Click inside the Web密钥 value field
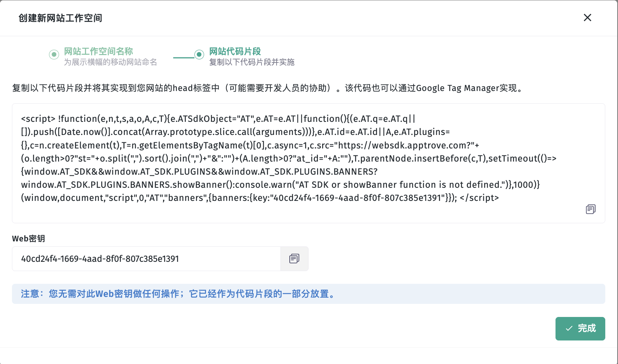The width and height of the screenshot is (618, 364). pos(146,259)
